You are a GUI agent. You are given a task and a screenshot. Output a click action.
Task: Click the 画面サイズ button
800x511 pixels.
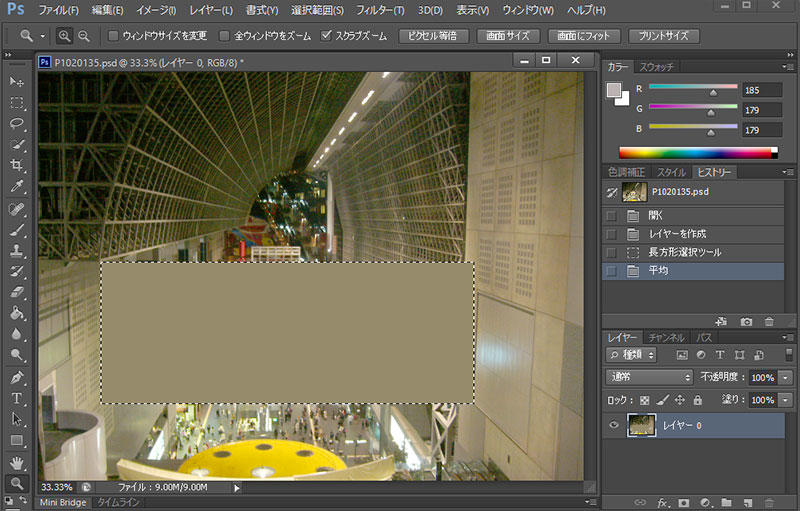pos(507,36)
